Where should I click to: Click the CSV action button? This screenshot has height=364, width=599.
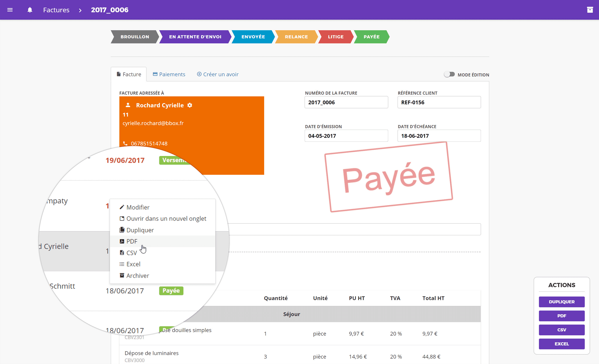click(562, 330)
